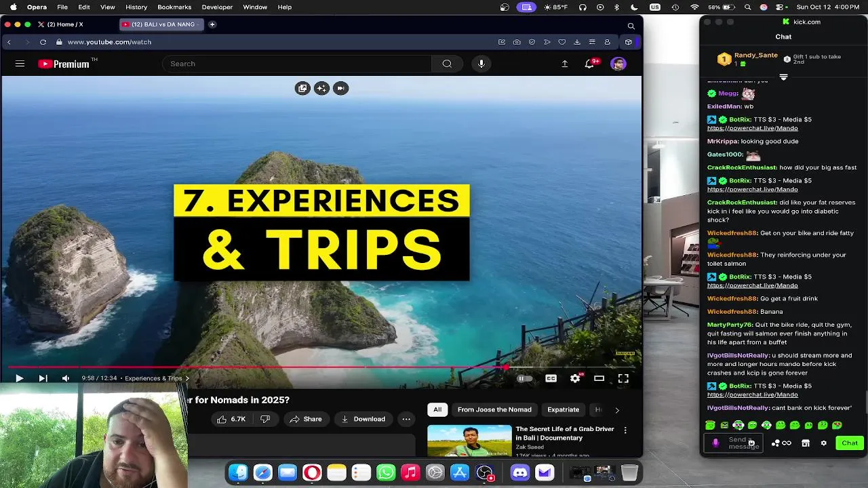
Task: Click the sparkle AI icon above video
Action: (x=321, y=88)
